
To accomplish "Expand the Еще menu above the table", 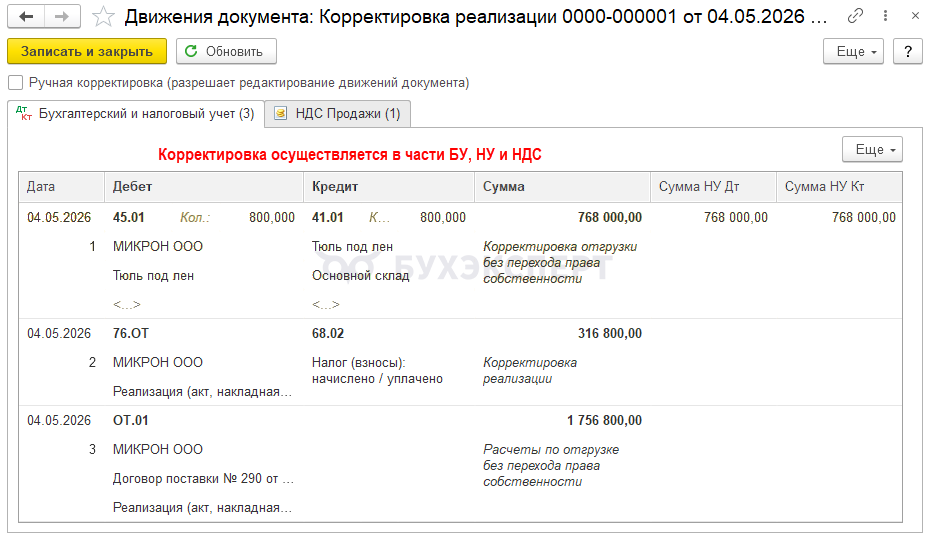I will 872,150.
